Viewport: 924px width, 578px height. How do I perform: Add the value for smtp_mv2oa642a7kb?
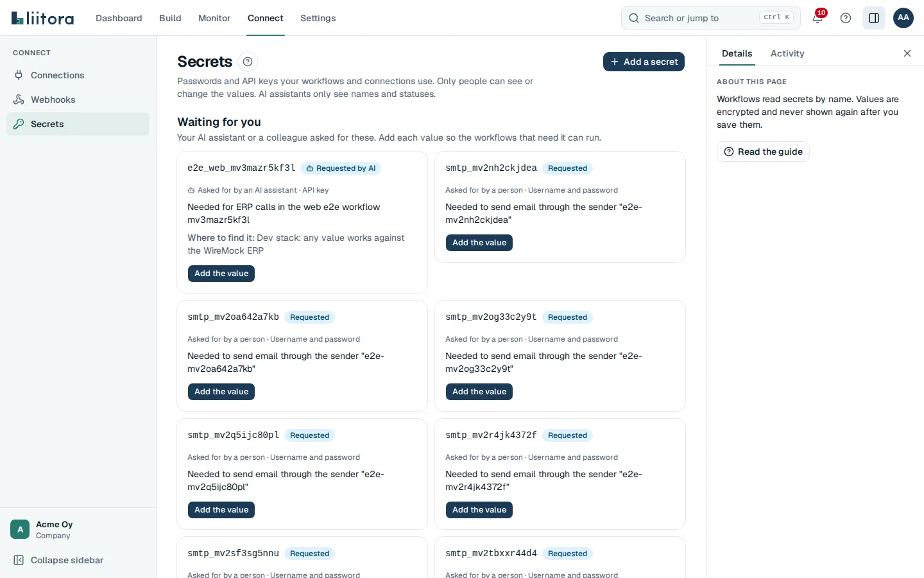(x=221, y=392)
